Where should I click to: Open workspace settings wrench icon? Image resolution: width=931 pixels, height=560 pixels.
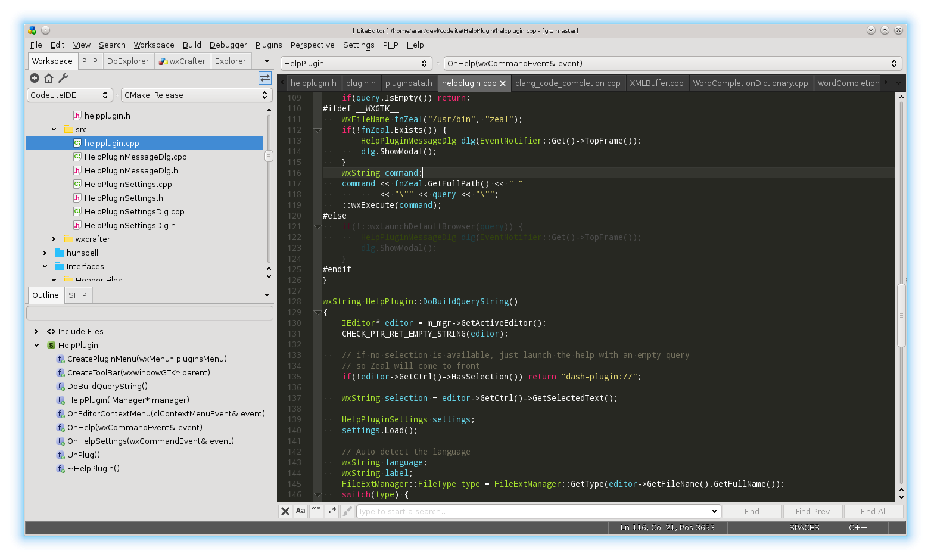pyautogui.click(x=63, y=78)
